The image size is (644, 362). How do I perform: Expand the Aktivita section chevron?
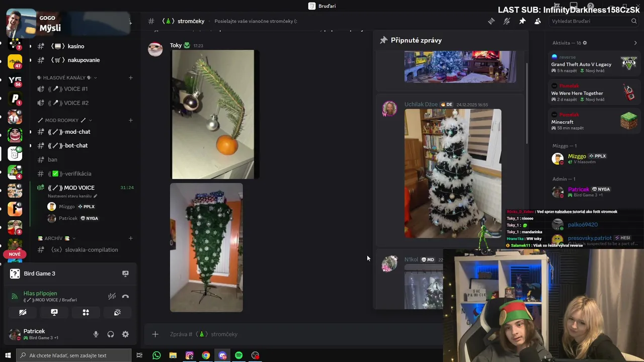coord(635,43)
